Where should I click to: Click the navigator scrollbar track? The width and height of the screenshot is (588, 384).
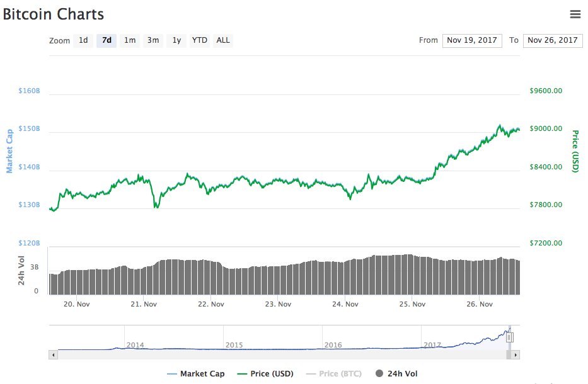(x=277, y=355)
